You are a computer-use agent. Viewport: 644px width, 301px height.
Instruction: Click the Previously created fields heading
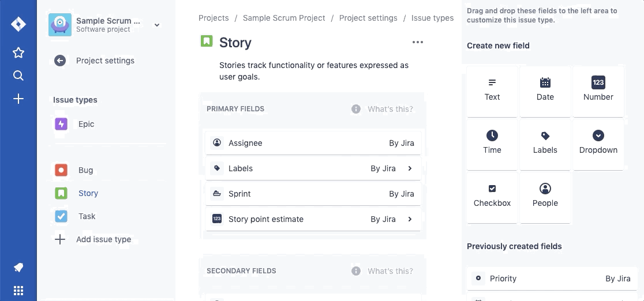[514, 246]
